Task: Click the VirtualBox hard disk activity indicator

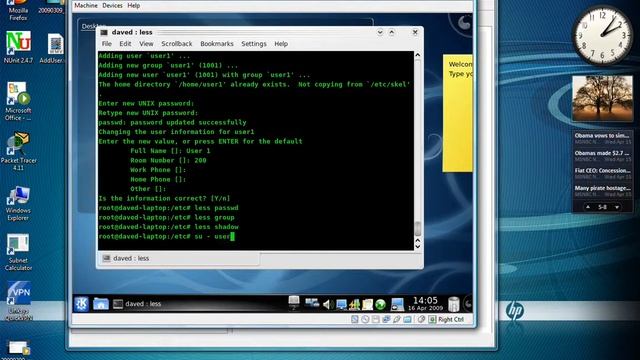Action: point(355,319)
